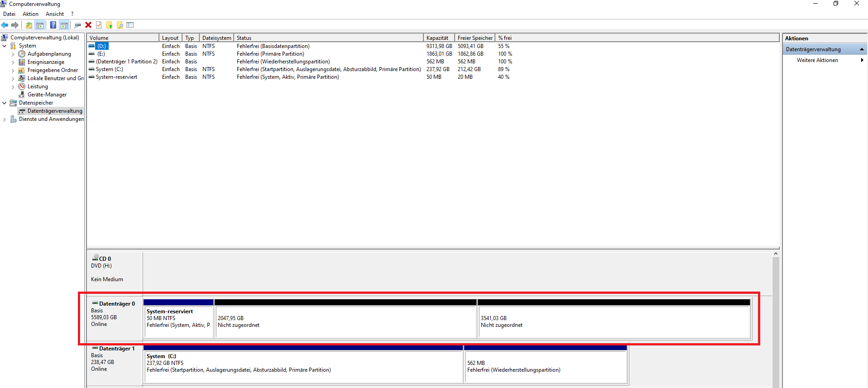Viewport: 868px width, 388px height.
Task: Sort by Layout column header
Action: [171, 38]
